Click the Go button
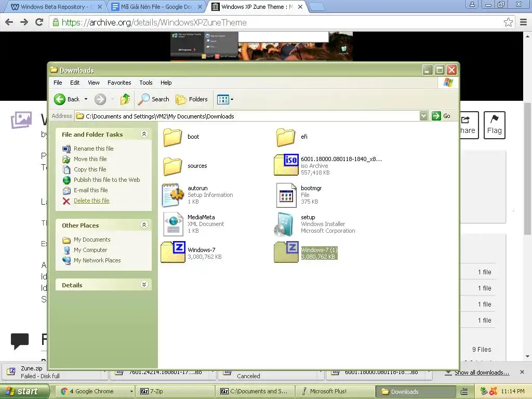This screenshot has height=399, width=532. coord(441,116)
